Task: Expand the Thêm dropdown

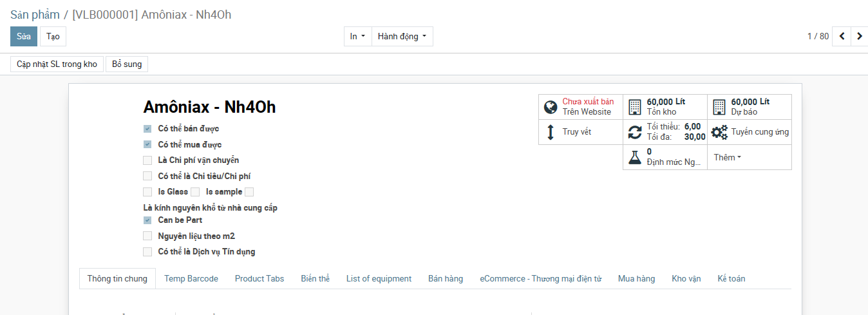Action: [x=727, y=157]
